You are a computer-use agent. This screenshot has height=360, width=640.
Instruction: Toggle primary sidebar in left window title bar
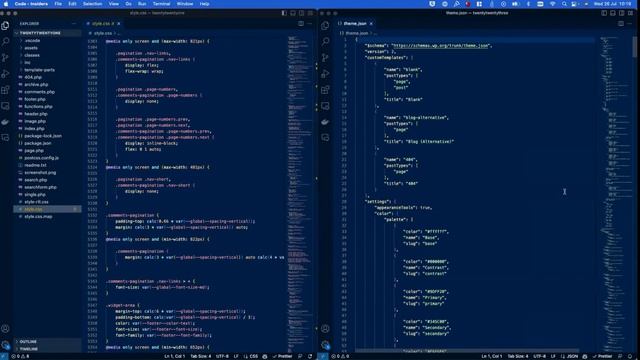click(284, 13)
